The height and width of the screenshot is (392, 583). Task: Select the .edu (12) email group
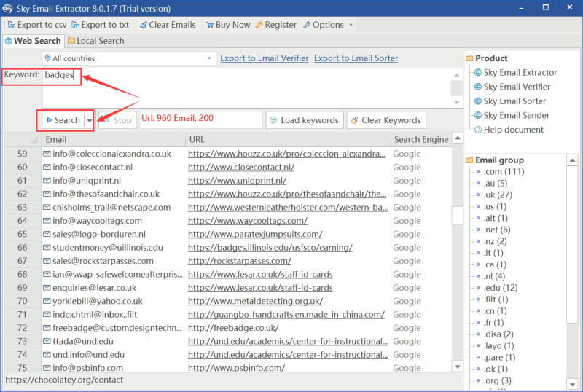pyautogui.click(x=501, y=288)
